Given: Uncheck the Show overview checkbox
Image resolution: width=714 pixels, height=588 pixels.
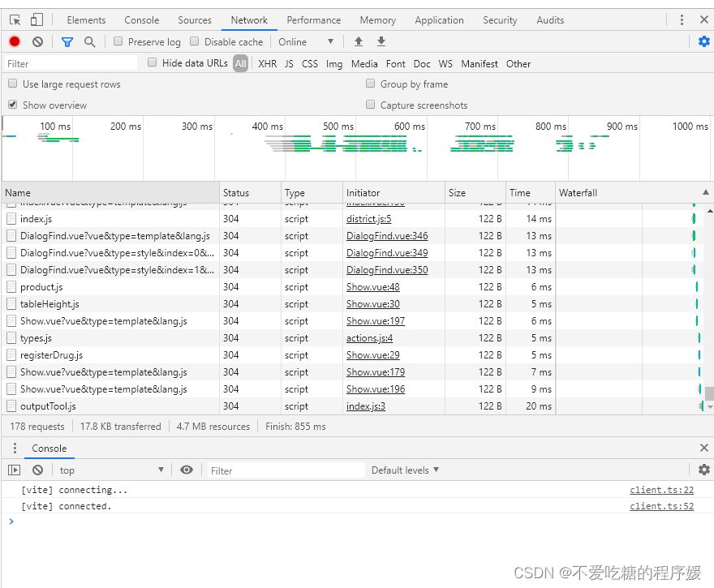Looking at the screenshot, I should point(13,105).
